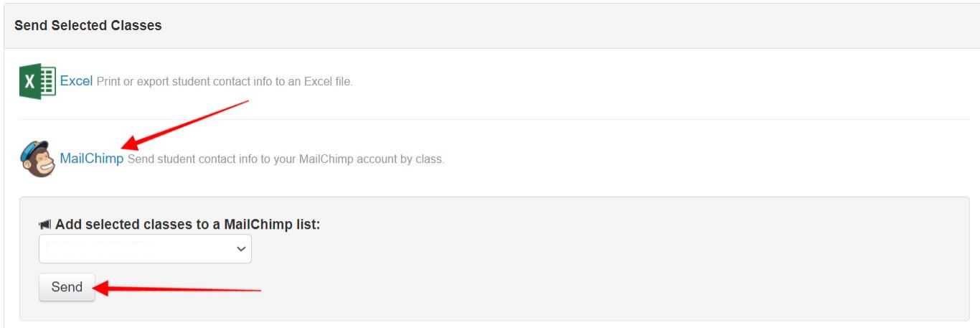Viewport: 980px width, 328px height.
Task: Click the chevron arrow of the list selector
Action: [240, 249]
